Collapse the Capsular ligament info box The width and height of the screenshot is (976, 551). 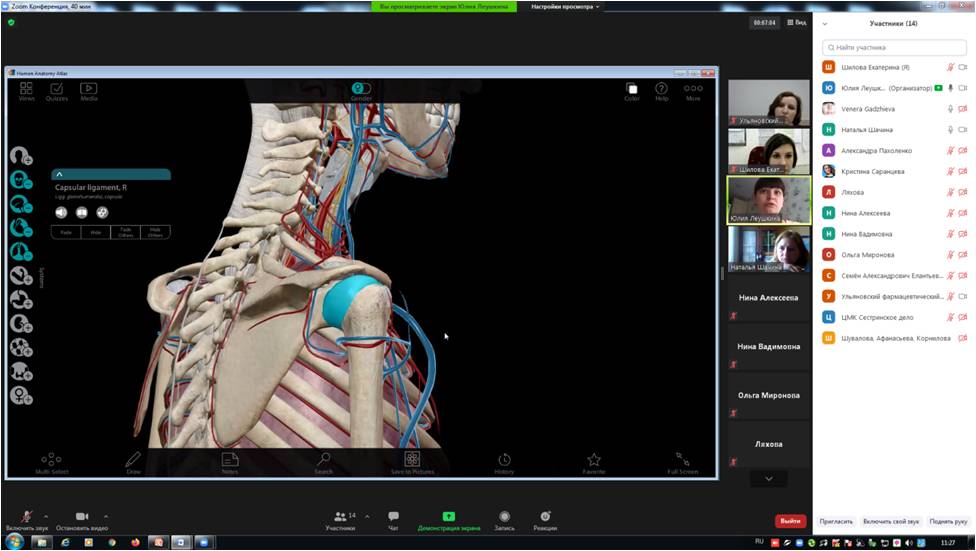click(59, 174)
